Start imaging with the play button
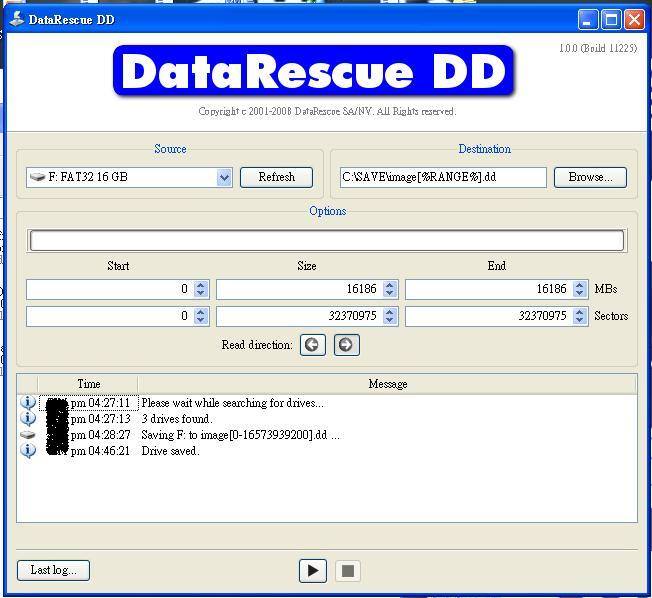This screenshot has width=652, height=598. click(x=313, y=571)
